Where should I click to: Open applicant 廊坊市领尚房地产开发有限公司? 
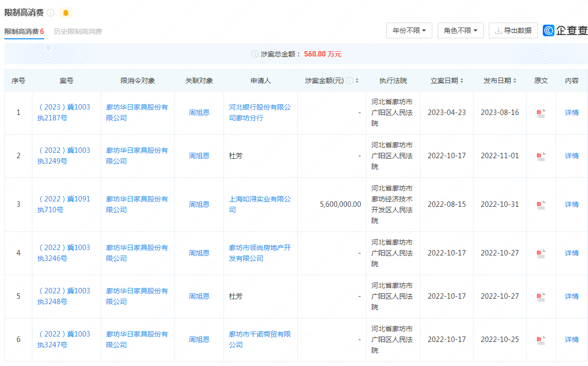pyautogui.click(x=260, y=253)
